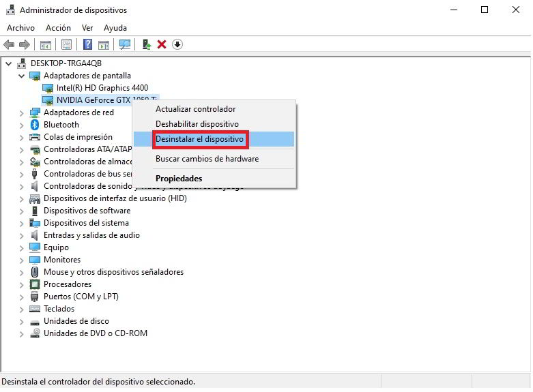Screen dimensions: 533x392
Task: Open the Ver menu
Action: (87, 28)
